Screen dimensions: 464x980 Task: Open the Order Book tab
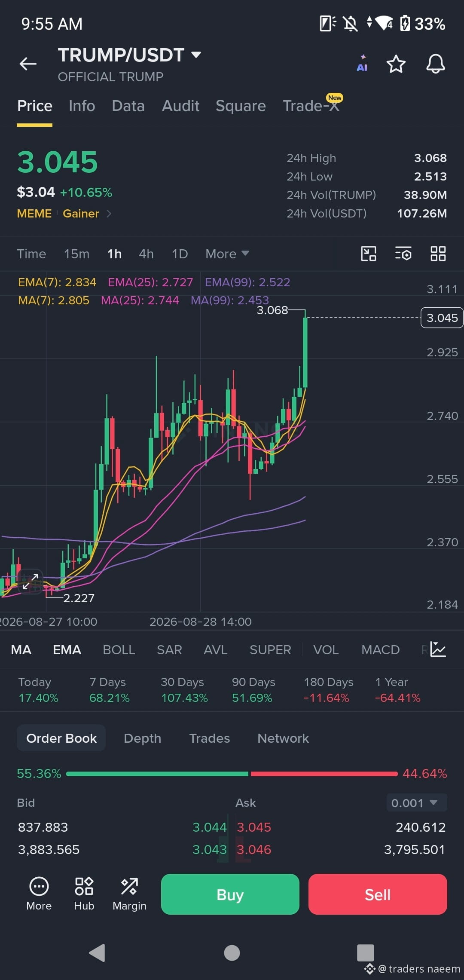(61, 738)
